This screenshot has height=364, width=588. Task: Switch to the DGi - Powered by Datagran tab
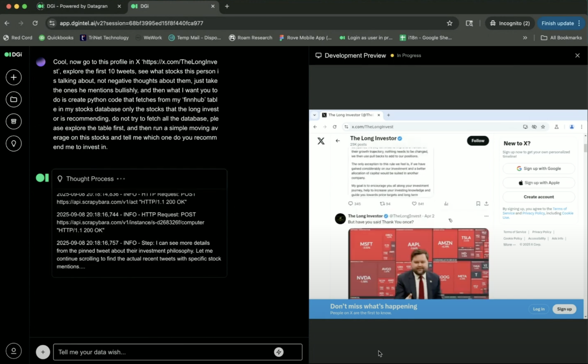[77, 6]
